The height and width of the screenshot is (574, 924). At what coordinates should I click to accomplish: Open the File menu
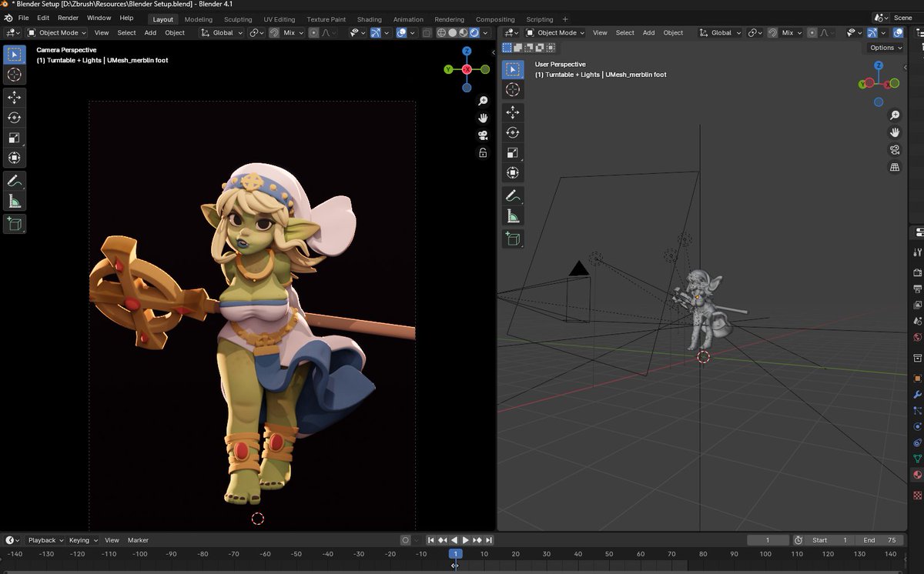(23, 18)
